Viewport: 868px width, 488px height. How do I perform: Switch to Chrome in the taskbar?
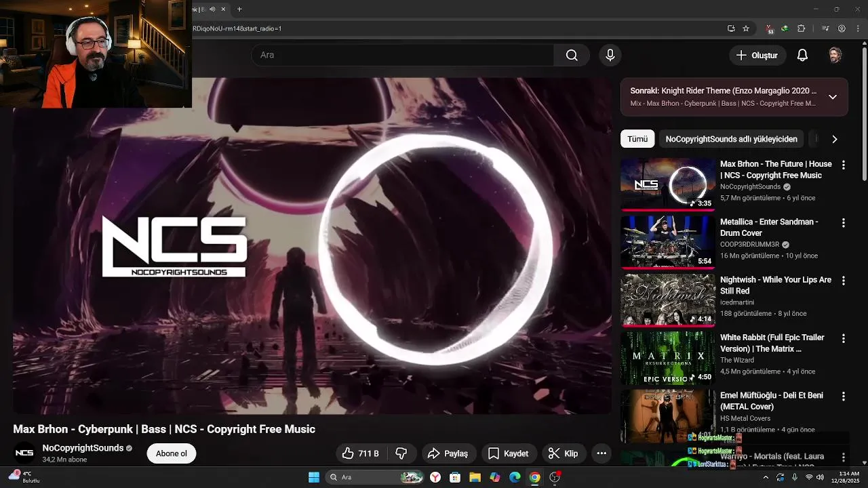pyautogui.click(x=535, y=477)
